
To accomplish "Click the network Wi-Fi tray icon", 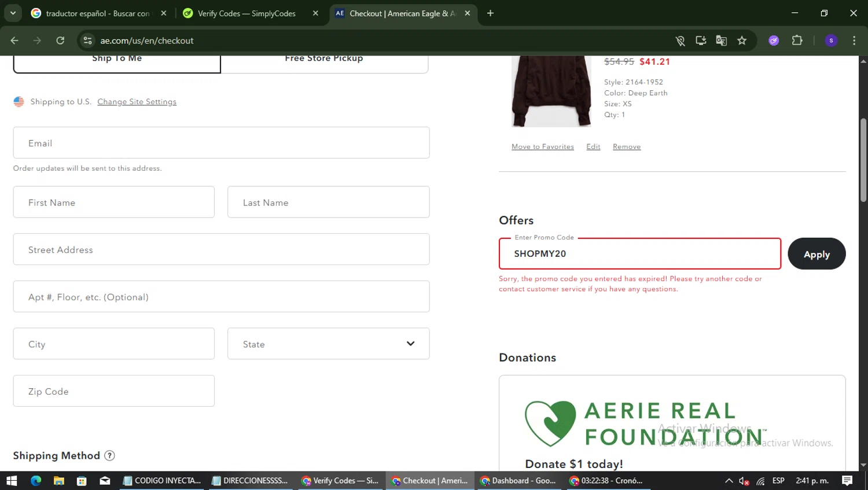I will (x=760, y=481).
